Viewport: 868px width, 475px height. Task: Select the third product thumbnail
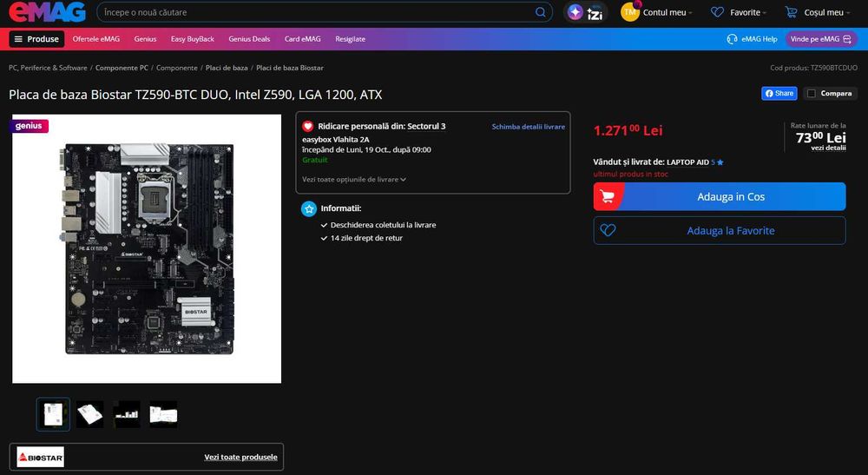pyautogui.click(x=126, y=414)
